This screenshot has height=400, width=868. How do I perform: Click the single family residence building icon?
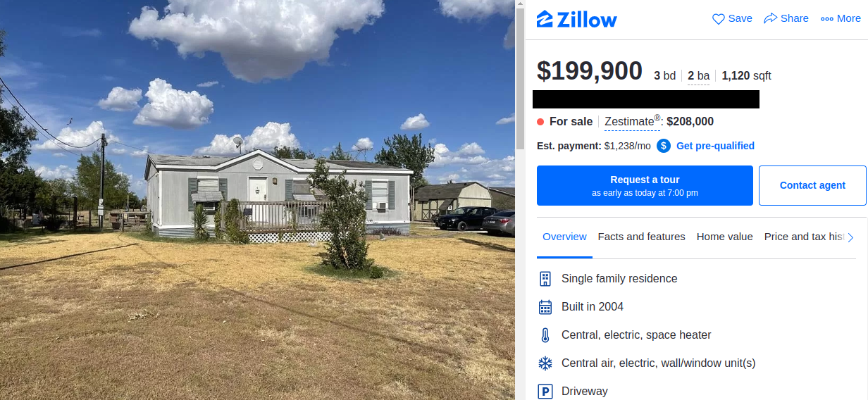pyautogui.click(x=545, y=279)
